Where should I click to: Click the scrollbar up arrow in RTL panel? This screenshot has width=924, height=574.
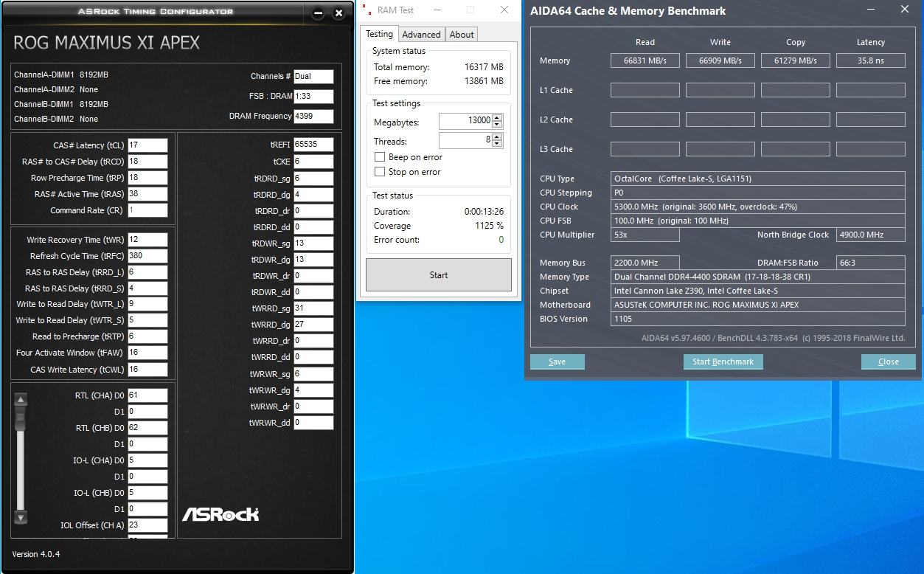click(x=21, y=400)
